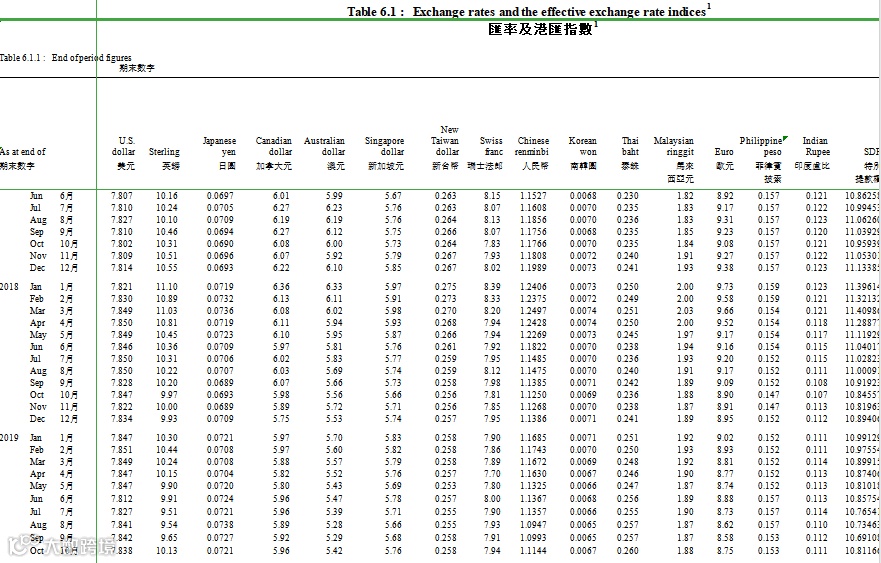This screenshot has height=563, width=881.
Task: Select the 'Chinese renminbi' column header
Action: click(x=532, y=146)
